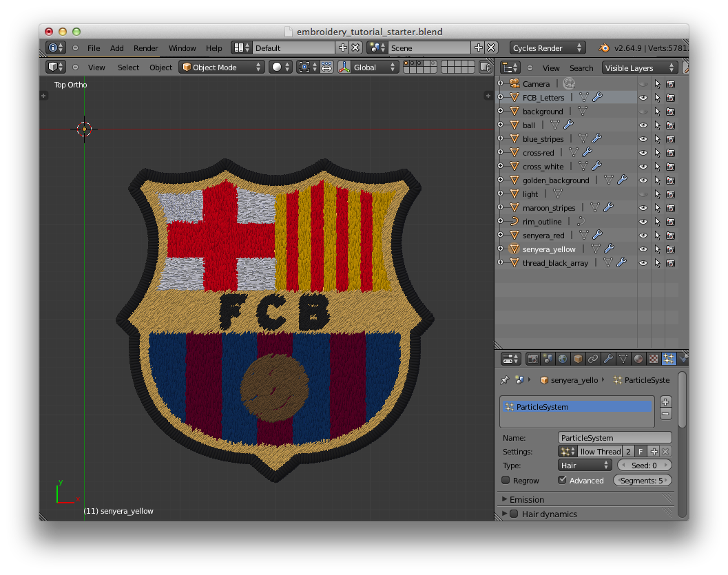Image resolution: width=728 pixels, height=575 pixels.
Task: Click the F fake user button
Action: pos(641,451)
